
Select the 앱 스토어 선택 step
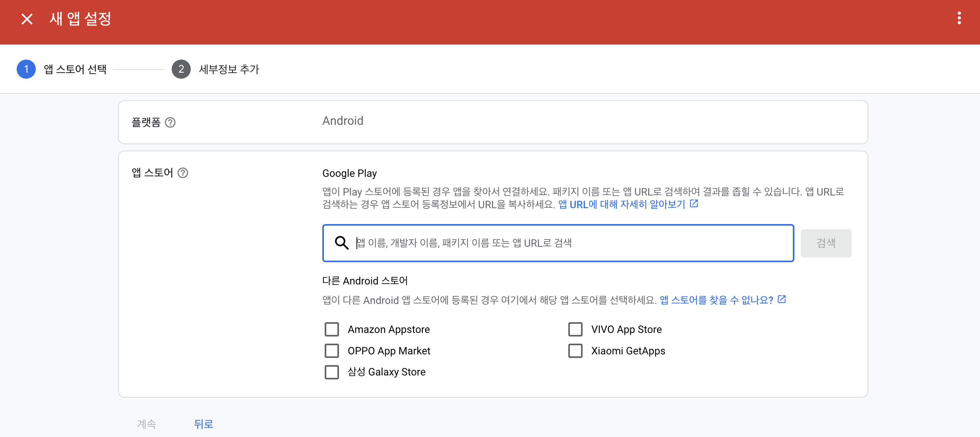75,70
